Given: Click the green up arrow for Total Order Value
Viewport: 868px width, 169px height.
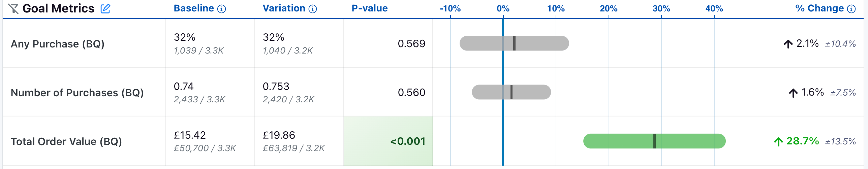Looking at the screenshot, I should (778, 142).
